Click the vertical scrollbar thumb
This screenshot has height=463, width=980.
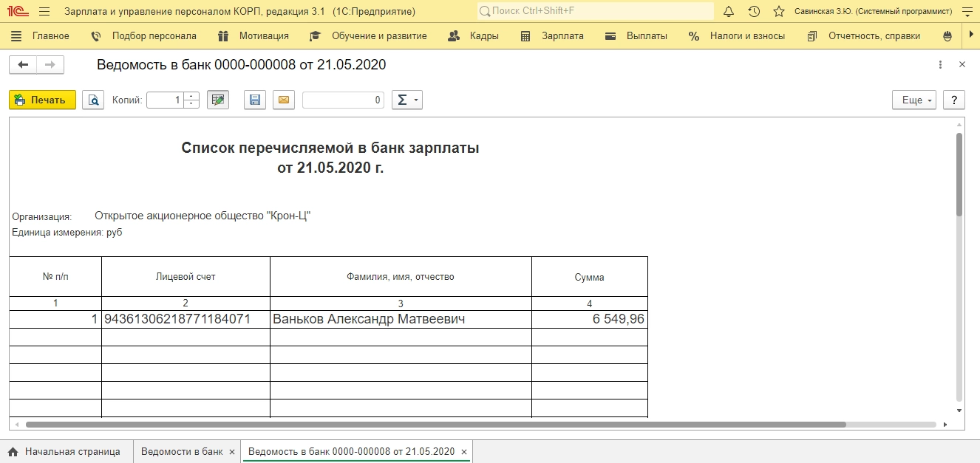[959, 174]
